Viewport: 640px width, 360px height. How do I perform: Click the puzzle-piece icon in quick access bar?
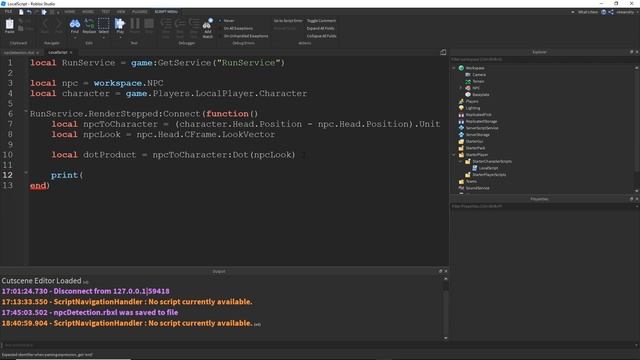[44, 12]
